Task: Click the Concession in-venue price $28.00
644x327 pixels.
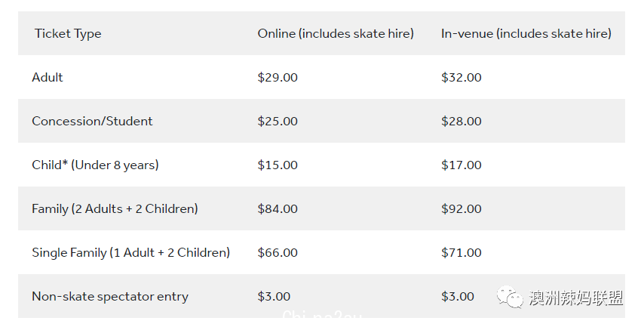Action: click(x=462, y=122)
